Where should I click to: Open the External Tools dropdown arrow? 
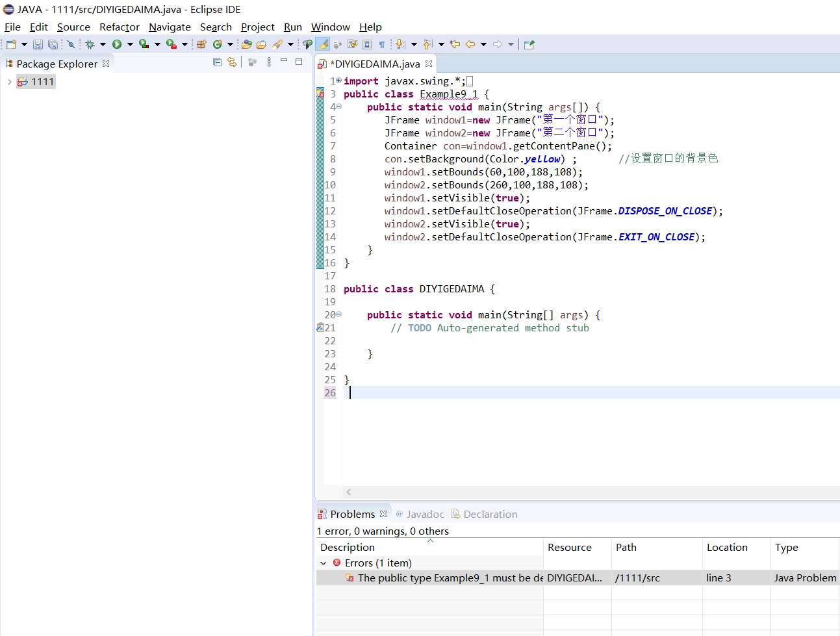click(185, 44)
